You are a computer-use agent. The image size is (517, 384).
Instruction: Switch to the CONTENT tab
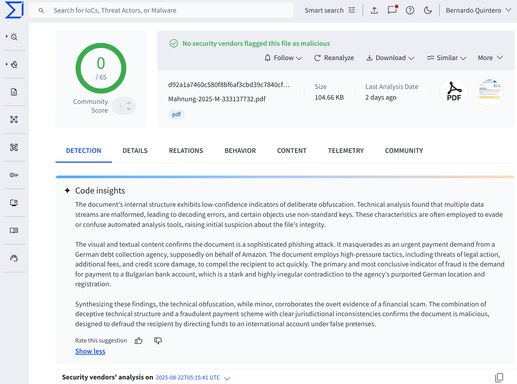point(292,151)
